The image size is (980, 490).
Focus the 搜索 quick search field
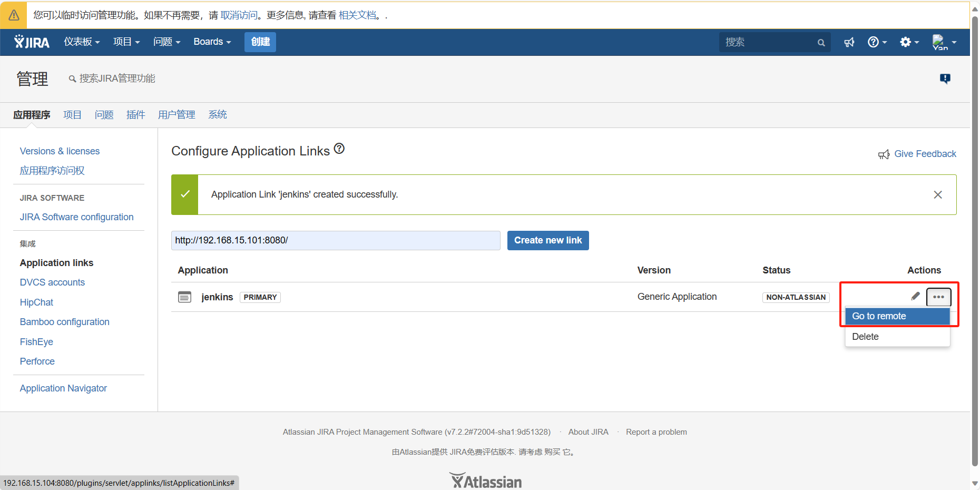tap(775, 42)
